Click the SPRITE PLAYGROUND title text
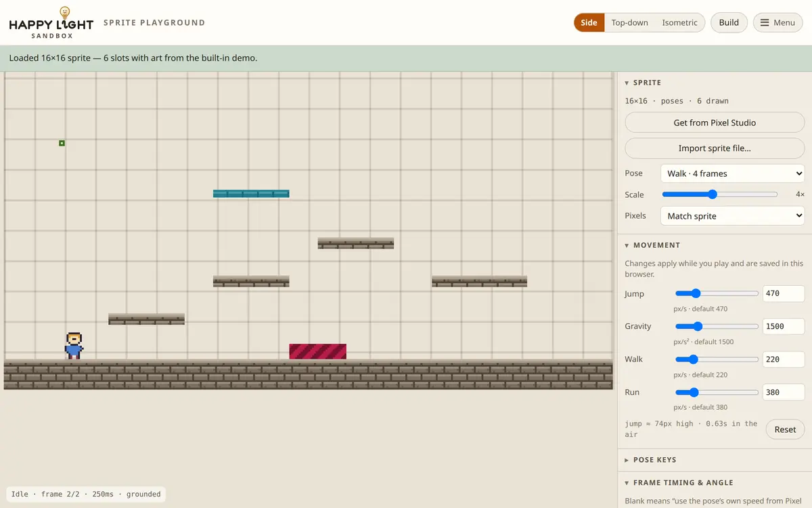 pos(154,22)
